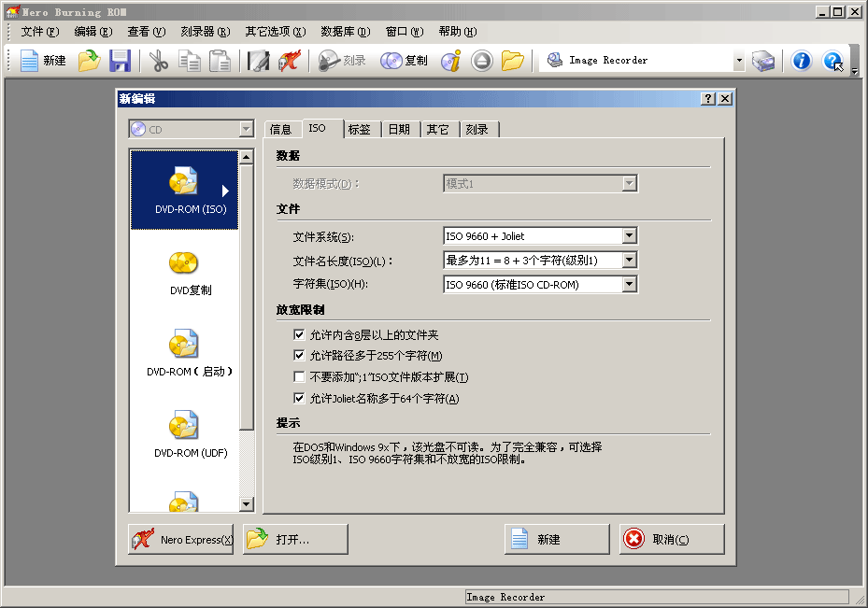
Task: Click the 新建 button in dialog
Action: tap(557, 540)
